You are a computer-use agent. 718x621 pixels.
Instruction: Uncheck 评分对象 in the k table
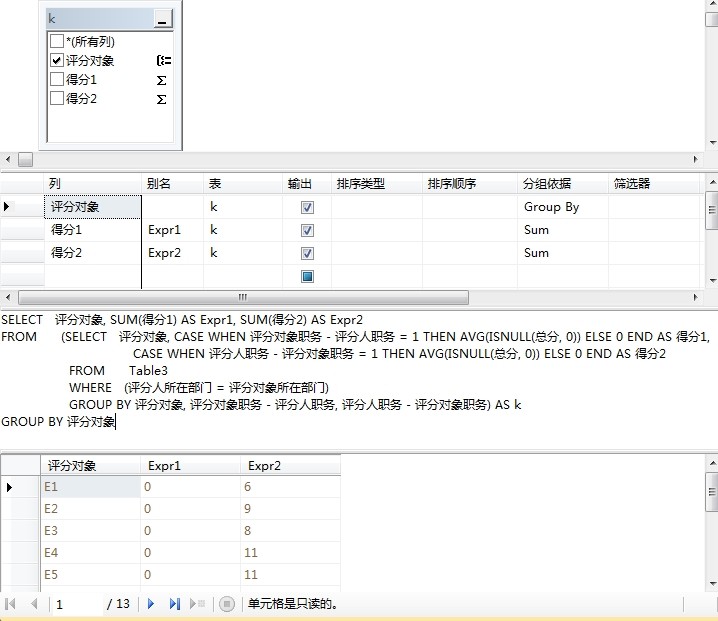pos(57,61)
